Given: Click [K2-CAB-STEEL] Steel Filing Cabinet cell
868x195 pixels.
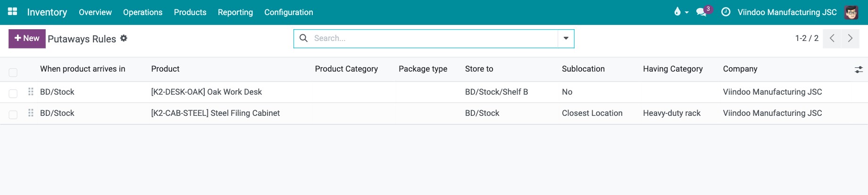Looking at the screenshot, I should pos(216,113).
